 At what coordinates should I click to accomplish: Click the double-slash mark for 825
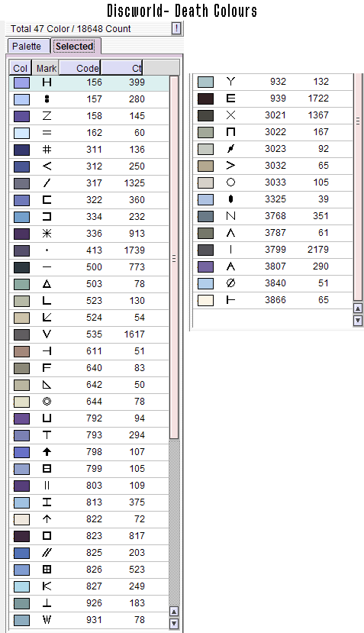(47, 553)
